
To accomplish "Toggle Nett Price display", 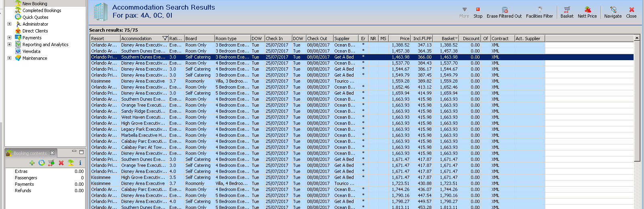I will coord(587,12).
